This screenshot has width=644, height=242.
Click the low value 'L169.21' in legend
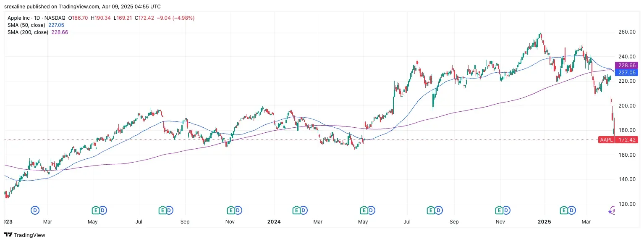click(x=123, y=18)
